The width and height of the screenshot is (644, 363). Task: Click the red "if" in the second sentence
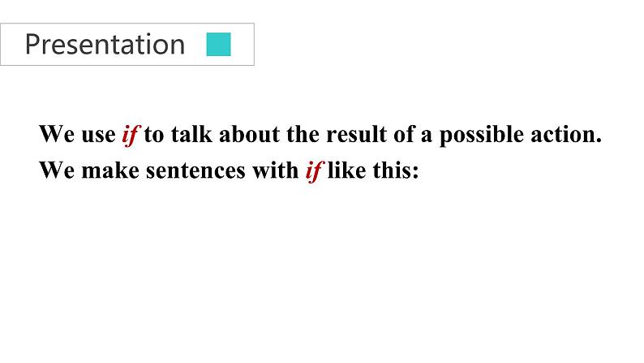click(x=314, y=172)
